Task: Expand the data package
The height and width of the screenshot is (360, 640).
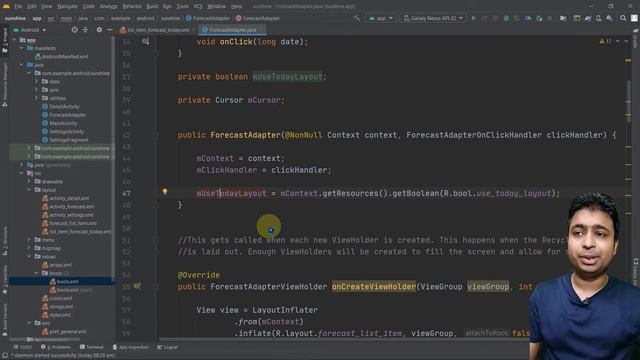Action: point(36,82)
